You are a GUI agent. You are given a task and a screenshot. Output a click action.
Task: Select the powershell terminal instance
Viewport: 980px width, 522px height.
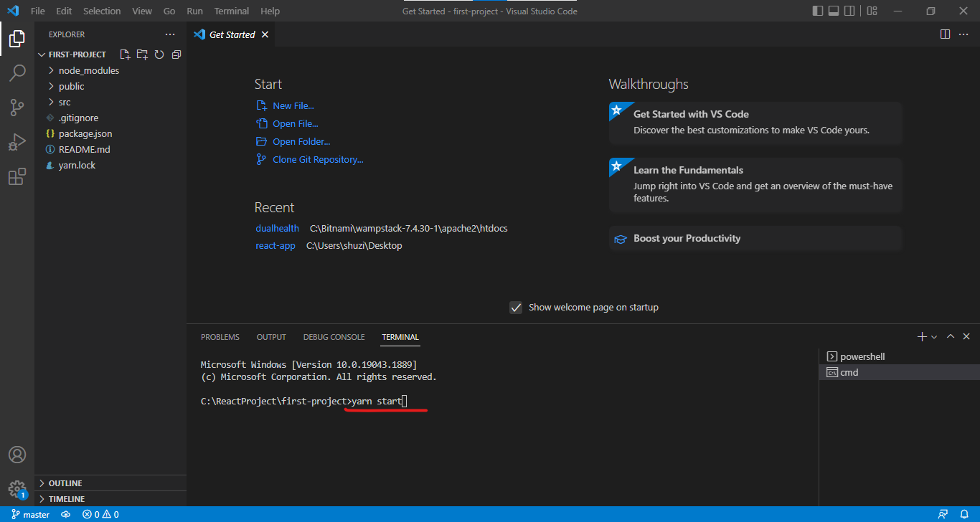(x=899, y=356)
